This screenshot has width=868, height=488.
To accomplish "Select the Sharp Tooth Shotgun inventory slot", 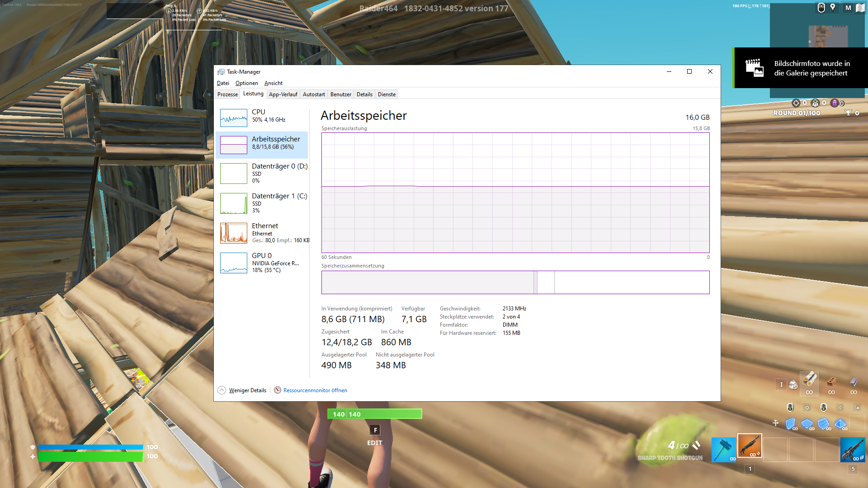I will pyautogui.click(x=750, y=446).
